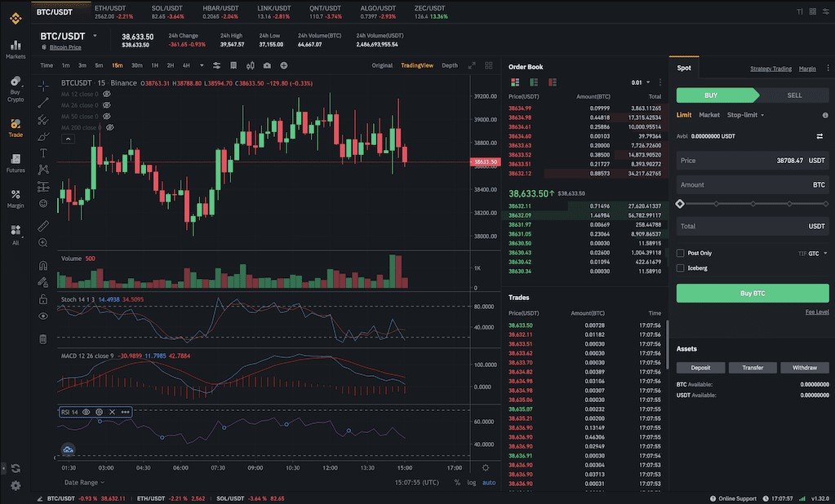Choose the text annotation tool
The height and width of the screenshot is (504, 835).
43,153
